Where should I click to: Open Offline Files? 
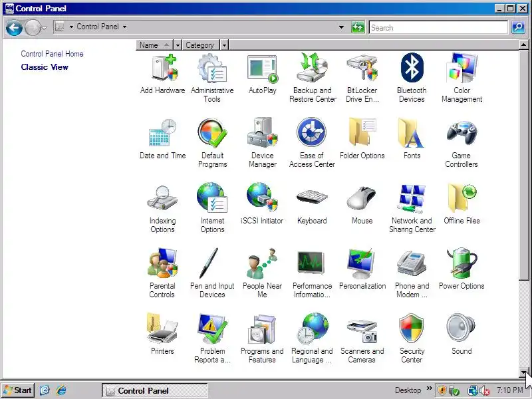tap(462, 204)
